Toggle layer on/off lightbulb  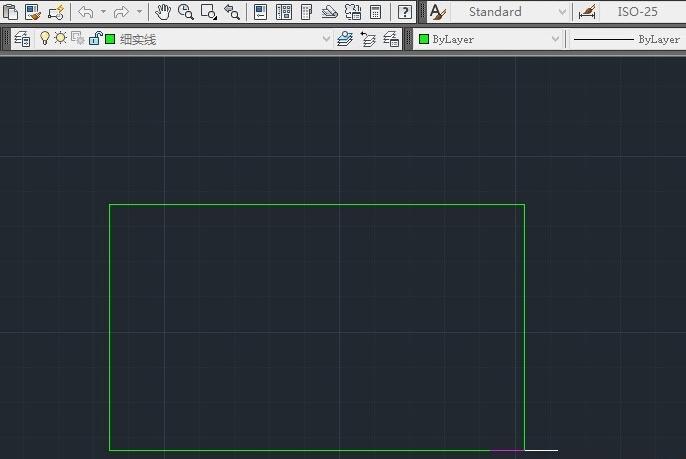coord(45,39)
